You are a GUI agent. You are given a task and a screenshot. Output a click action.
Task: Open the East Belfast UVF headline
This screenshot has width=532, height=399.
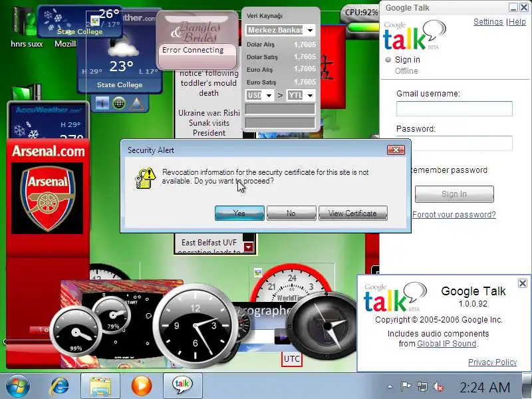(209, 247)
